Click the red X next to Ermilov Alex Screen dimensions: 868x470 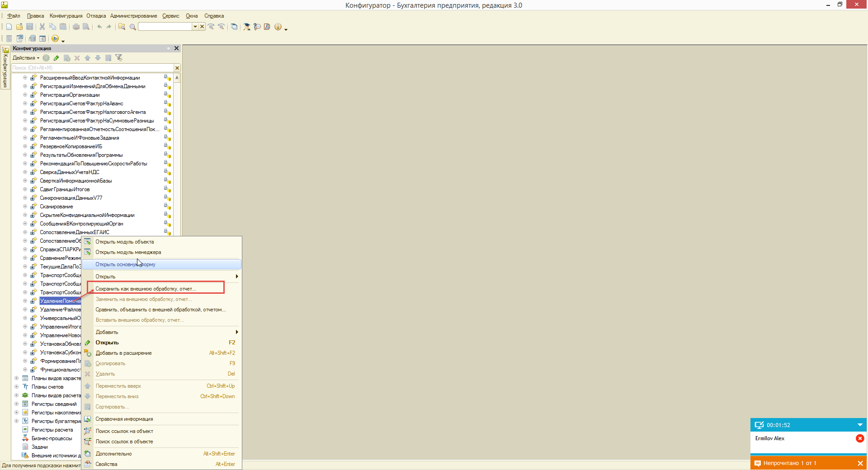tap(860, 438)
